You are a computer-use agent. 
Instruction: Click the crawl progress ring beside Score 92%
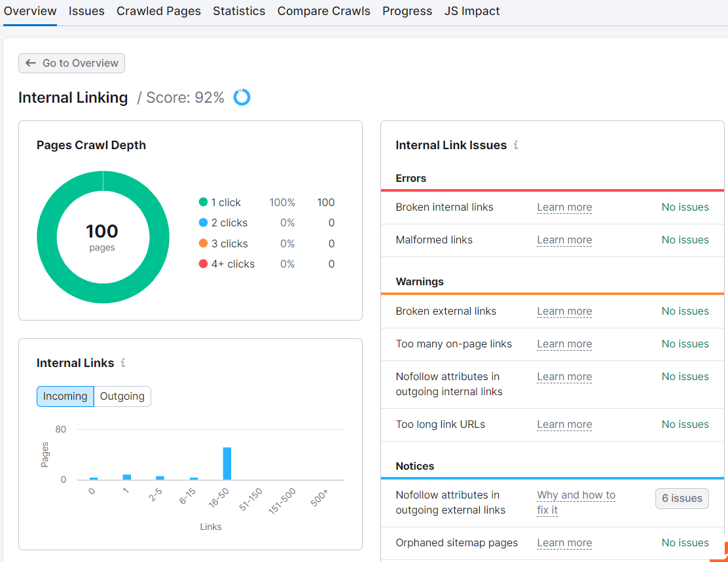click(242, 97)
